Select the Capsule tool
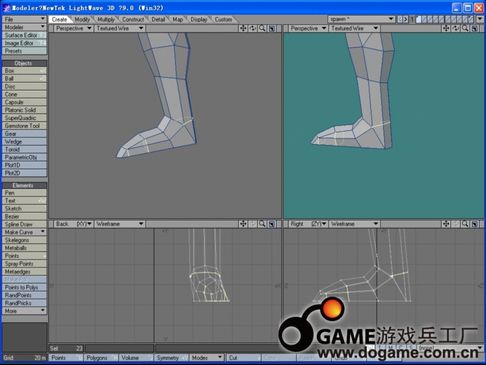486x365 pixels. (x=24, y=102)
